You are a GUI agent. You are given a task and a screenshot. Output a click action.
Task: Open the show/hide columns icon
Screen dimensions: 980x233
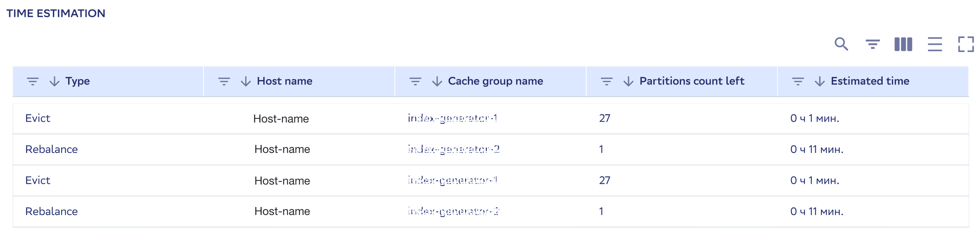pyautogui.click(x=903, y=44)
